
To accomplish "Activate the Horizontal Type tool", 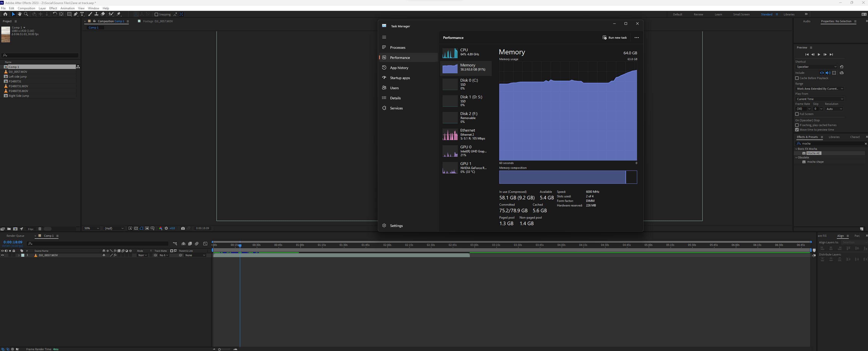I will click(x=82, y=14).
